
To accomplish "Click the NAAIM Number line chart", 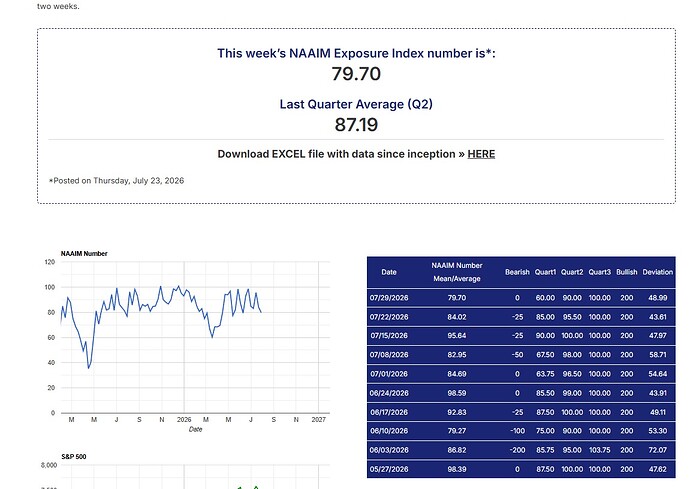I will pos(195,337).
